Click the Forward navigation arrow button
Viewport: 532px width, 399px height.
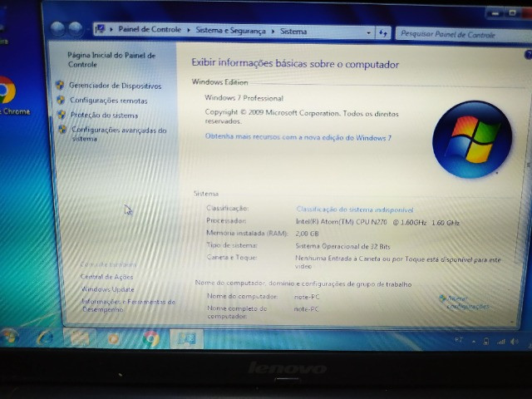[76, 30]
